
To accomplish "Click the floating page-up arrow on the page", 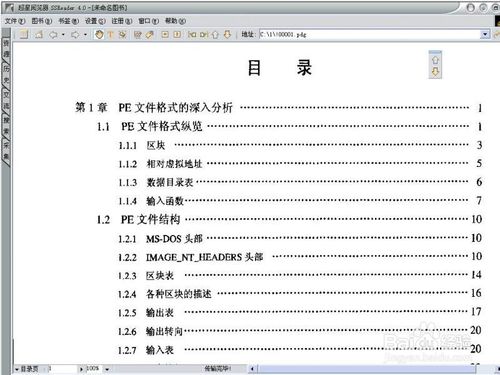I will 435,60.
